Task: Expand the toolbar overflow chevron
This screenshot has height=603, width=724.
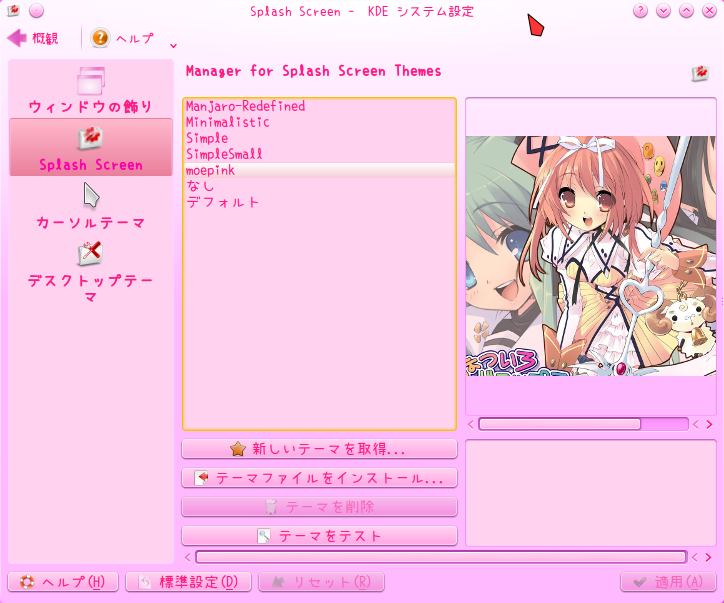Action: 174,45
